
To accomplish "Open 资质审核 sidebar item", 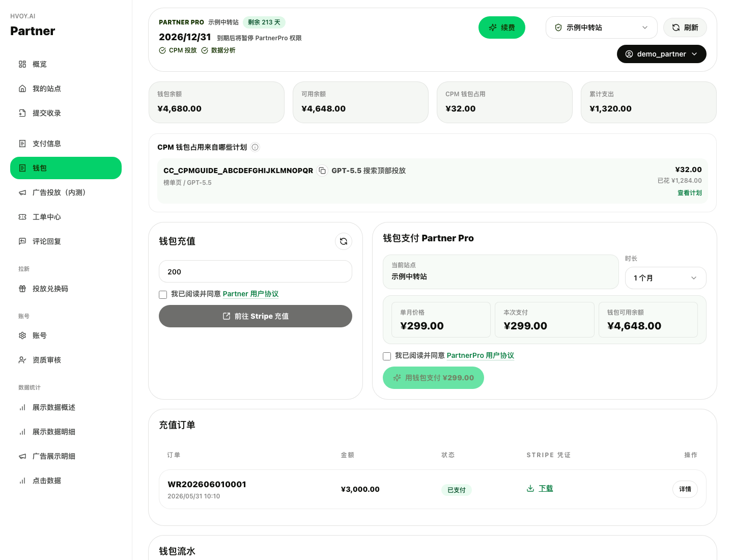I will (66, 360).
